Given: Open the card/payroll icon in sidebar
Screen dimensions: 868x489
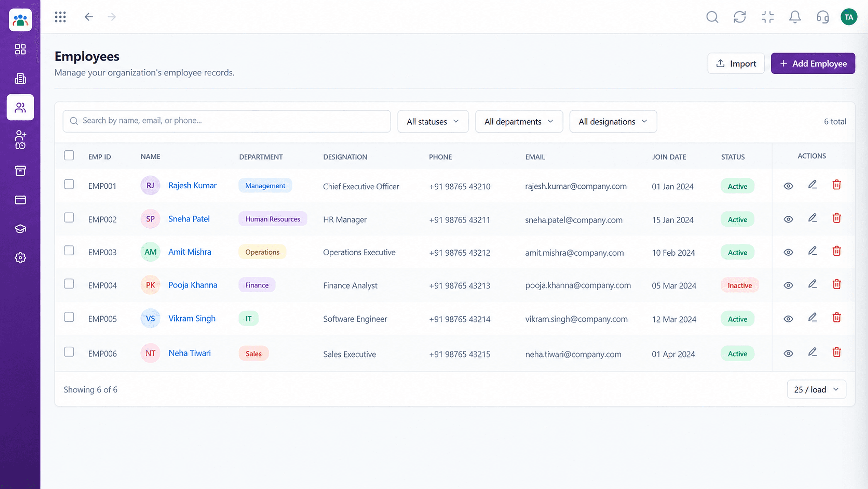Looking at the screenshot, I should click(x=20, y=200).
